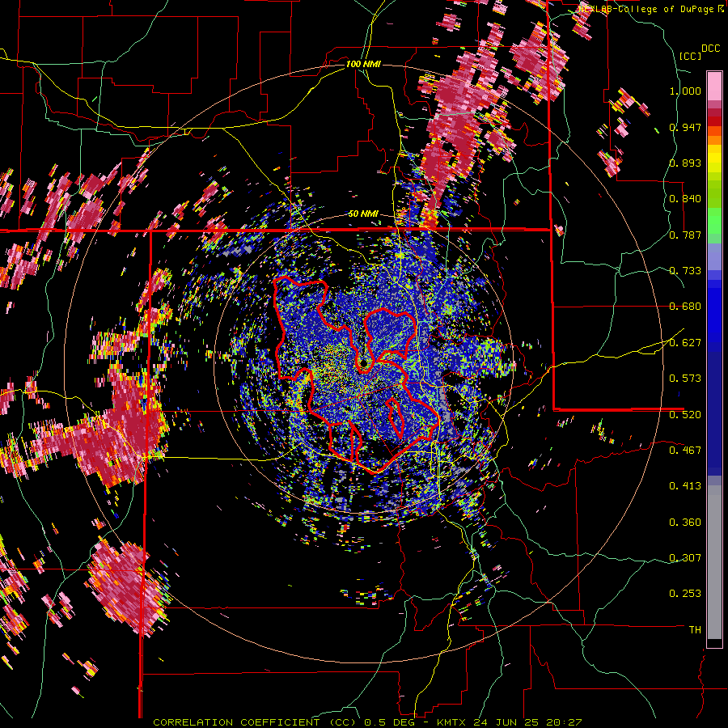Select the 0.413 scale value

pos(685,486)
